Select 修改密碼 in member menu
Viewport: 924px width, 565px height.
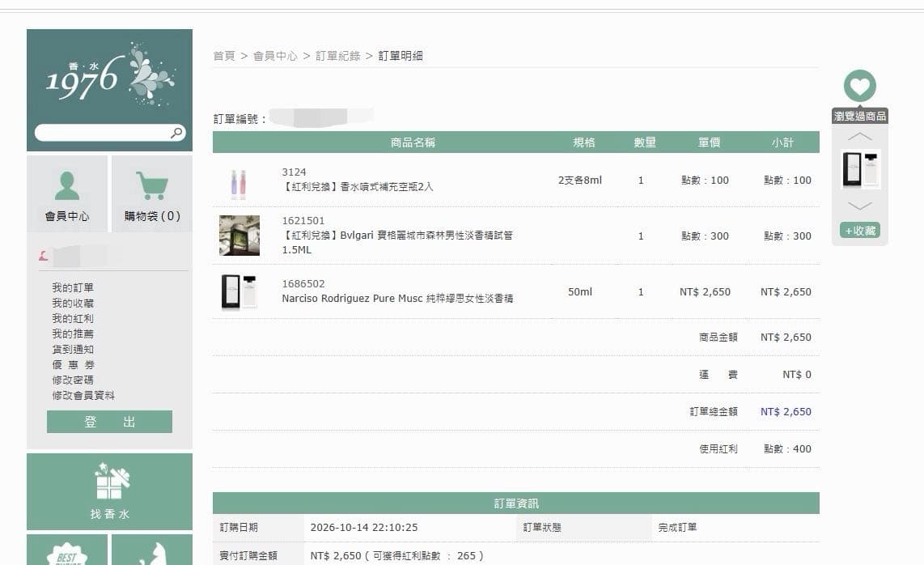coord(73,380)
